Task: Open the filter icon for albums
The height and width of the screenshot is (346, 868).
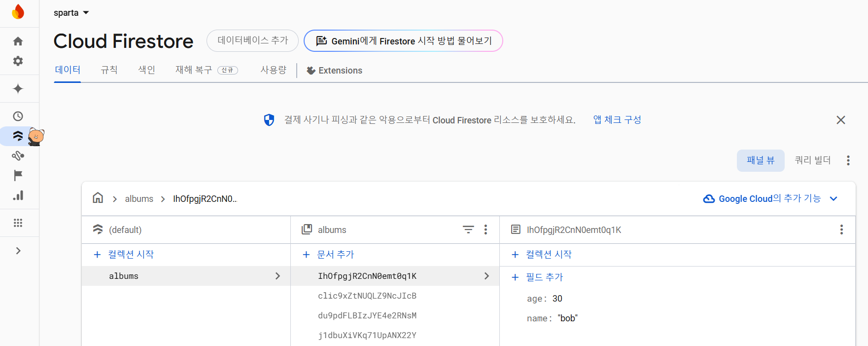Action: click(x=468, y=230)
